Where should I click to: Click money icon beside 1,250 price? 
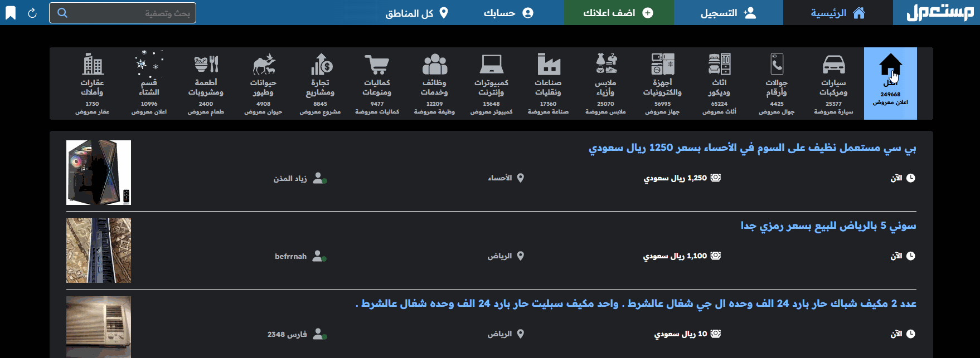[716, 178]
